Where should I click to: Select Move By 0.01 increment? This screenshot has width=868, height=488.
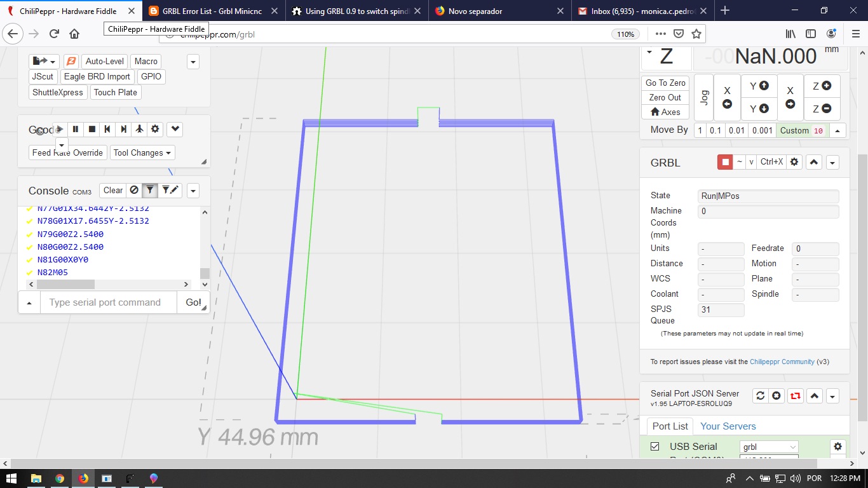coord(737,130)
